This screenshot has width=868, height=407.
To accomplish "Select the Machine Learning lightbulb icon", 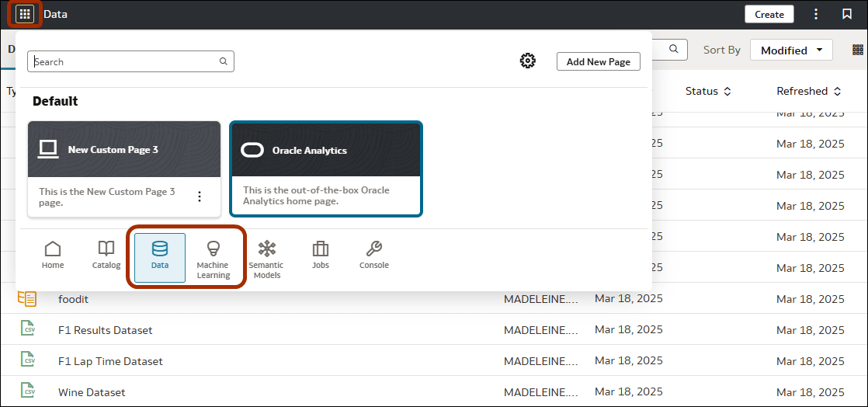I will 213,258.
